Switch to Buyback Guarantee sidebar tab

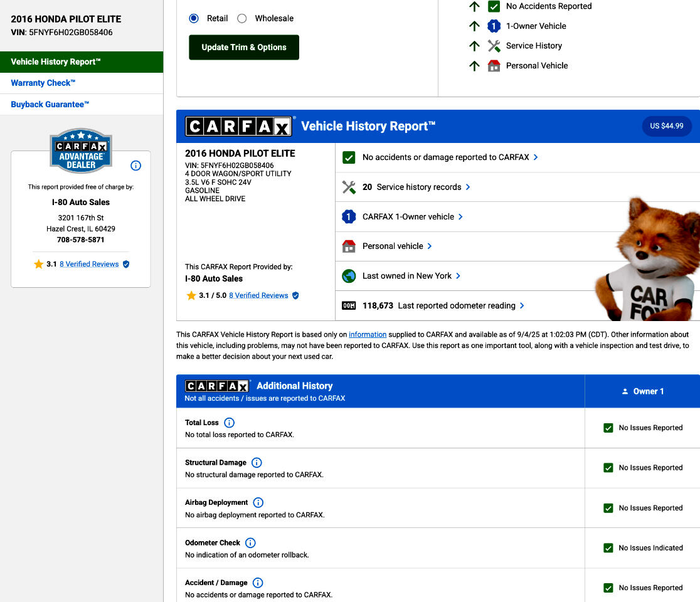(50, 104)
